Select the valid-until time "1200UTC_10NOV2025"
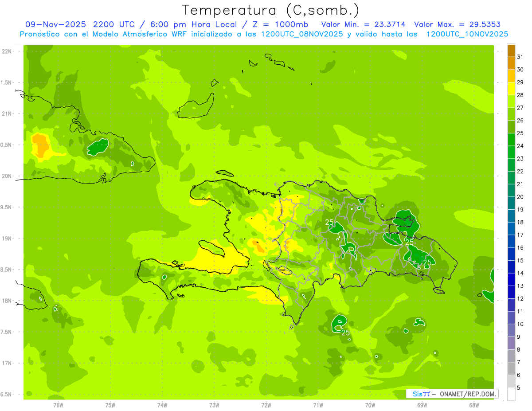This screenshot has height=411, width=532. click(467, 34)
